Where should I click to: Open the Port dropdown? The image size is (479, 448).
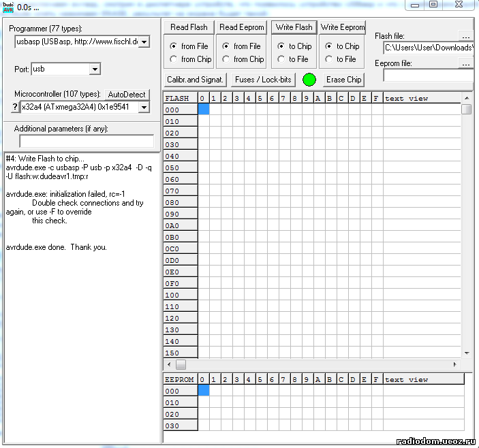point(95,69)
